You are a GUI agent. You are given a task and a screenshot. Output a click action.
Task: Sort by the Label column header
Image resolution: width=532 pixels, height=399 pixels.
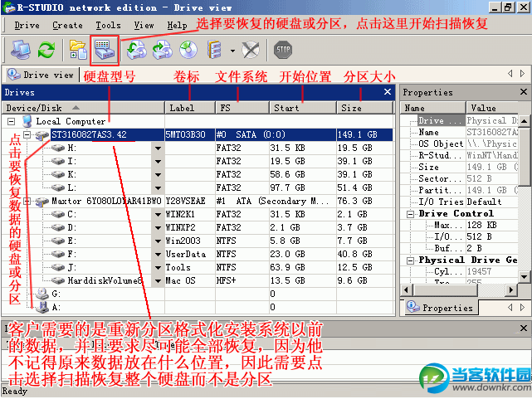coord(190,108)
